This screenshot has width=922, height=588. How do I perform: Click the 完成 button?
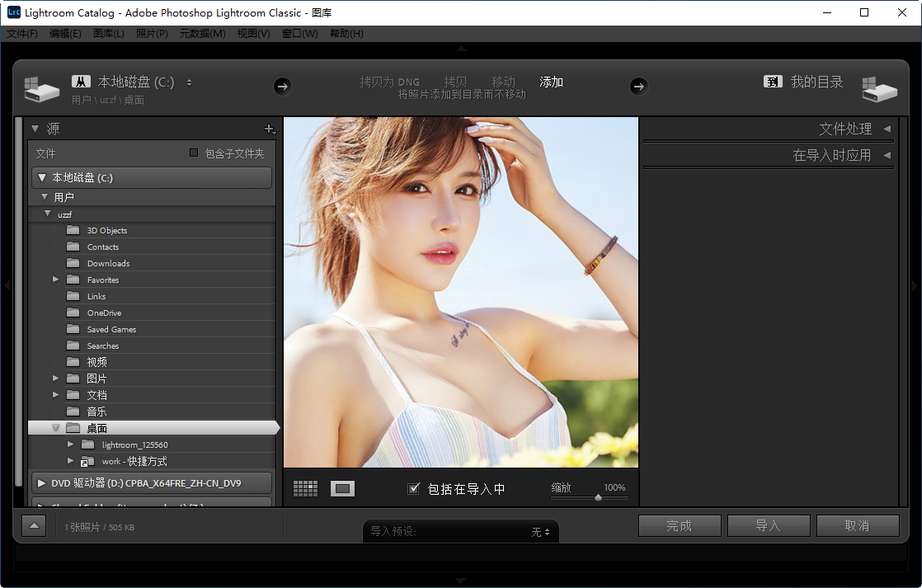coord(680,525)
